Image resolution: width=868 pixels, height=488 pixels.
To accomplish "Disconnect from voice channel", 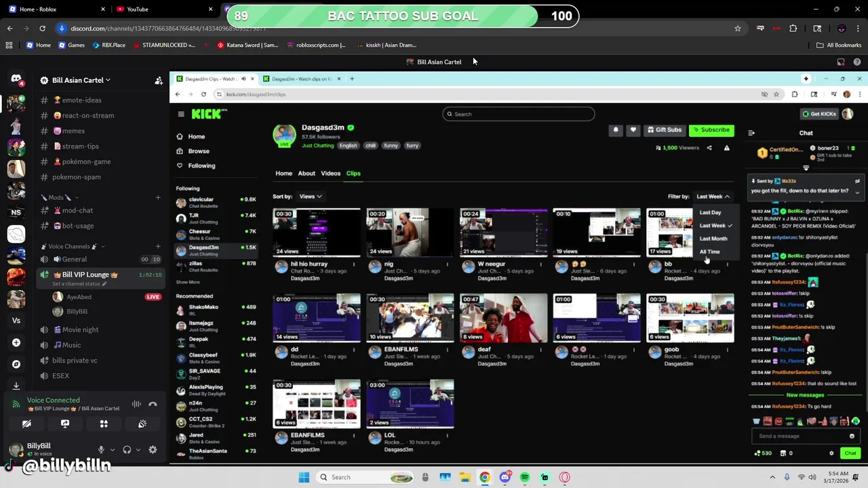I will coord(153,404).
